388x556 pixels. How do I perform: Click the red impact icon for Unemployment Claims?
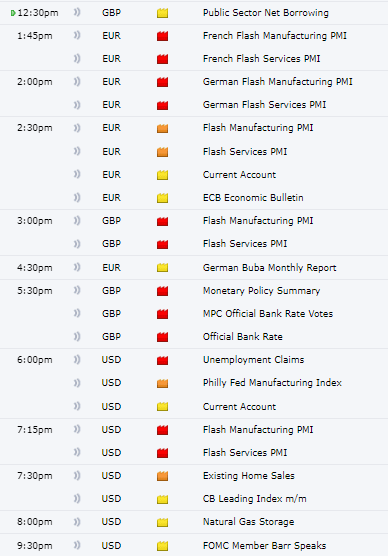(162, 360)
